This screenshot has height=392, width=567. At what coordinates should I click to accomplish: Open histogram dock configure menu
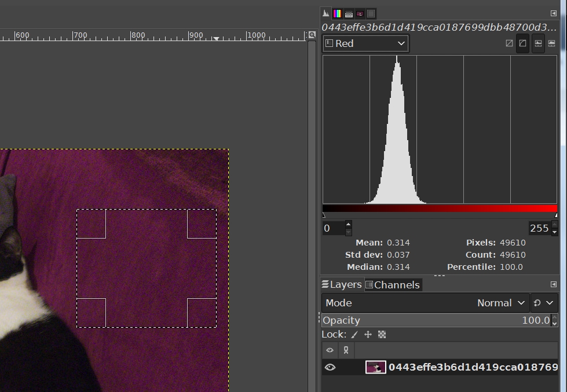coord(553,13)
